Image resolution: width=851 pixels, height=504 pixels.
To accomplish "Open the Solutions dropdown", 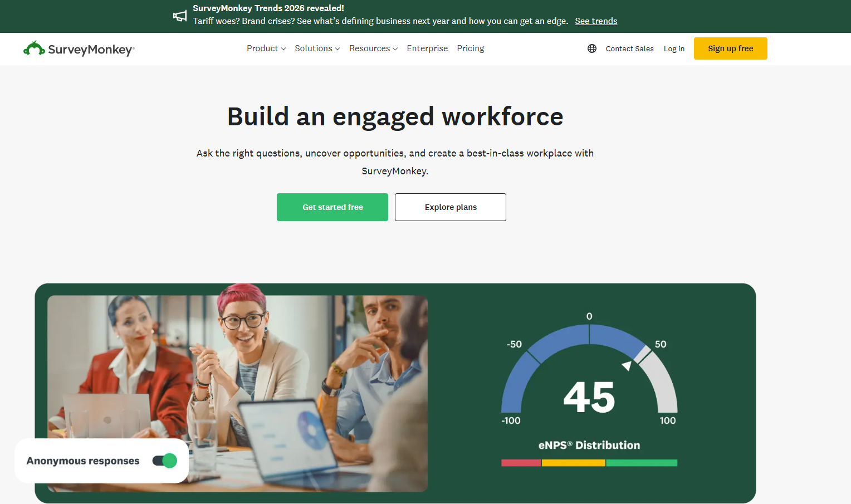I will coord(316,48).
